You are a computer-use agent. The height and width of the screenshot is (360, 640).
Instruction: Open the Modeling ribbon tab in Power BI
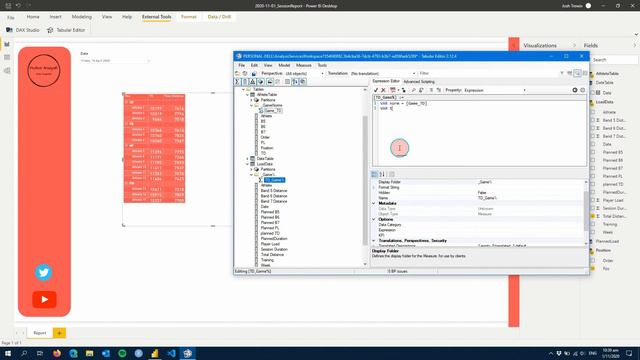(x=82, y=17)
